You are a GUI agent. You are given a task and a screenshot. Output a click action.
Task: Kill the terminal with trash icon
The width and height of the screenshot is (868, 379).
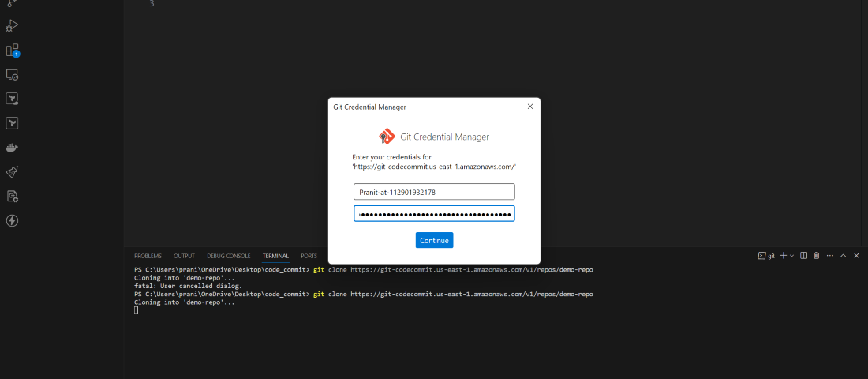coord(817,256)
